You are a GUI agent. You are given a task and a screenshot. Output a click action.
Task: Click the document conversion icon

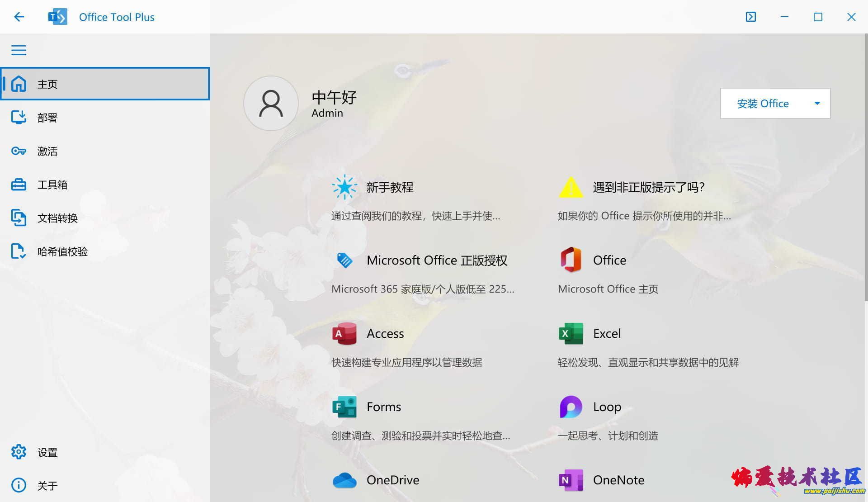point(19,218)
